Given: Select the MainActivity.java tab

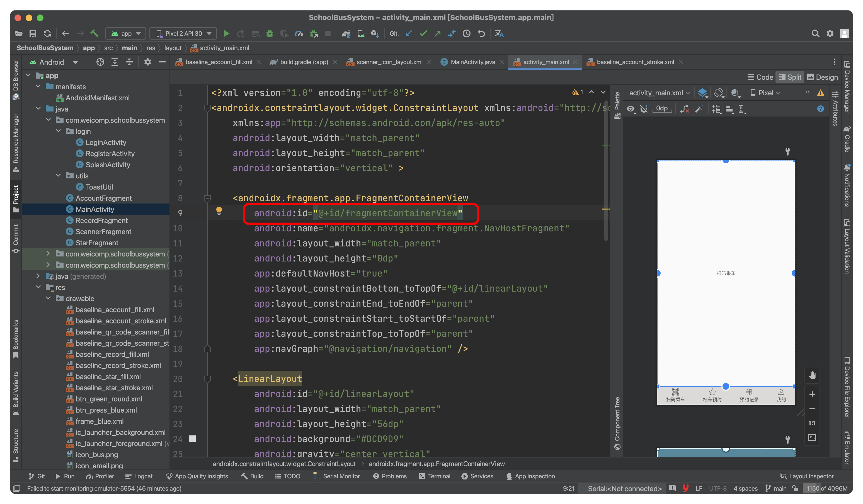Looking at the screenshot, I should [x=473, y=62].
